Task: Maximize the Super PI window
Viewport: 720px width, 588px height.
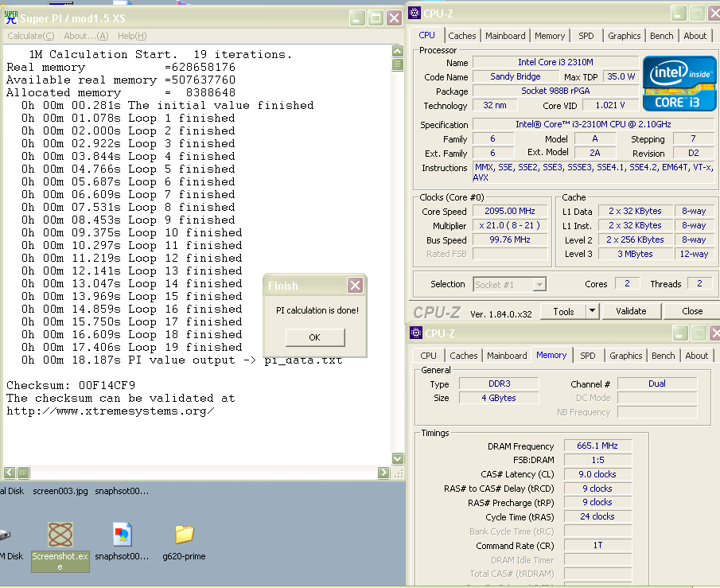Action: (x=376, y=18)
